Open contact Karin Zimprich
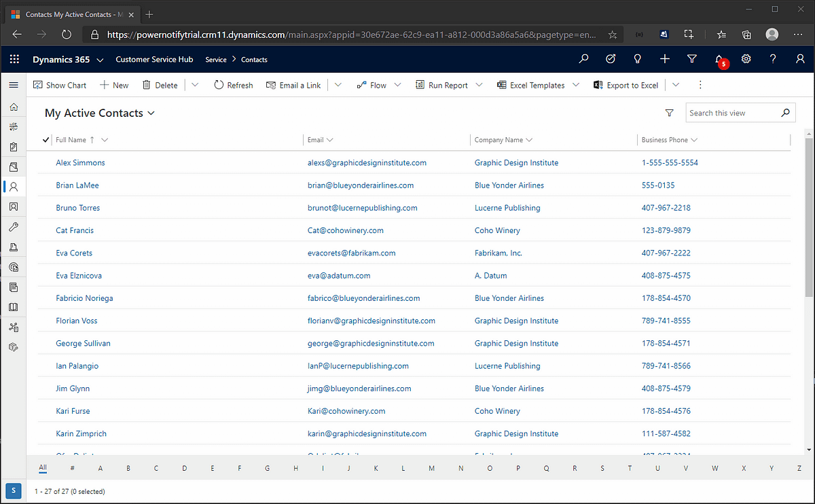This screenshot has height=504, width=815. (81, 433)
